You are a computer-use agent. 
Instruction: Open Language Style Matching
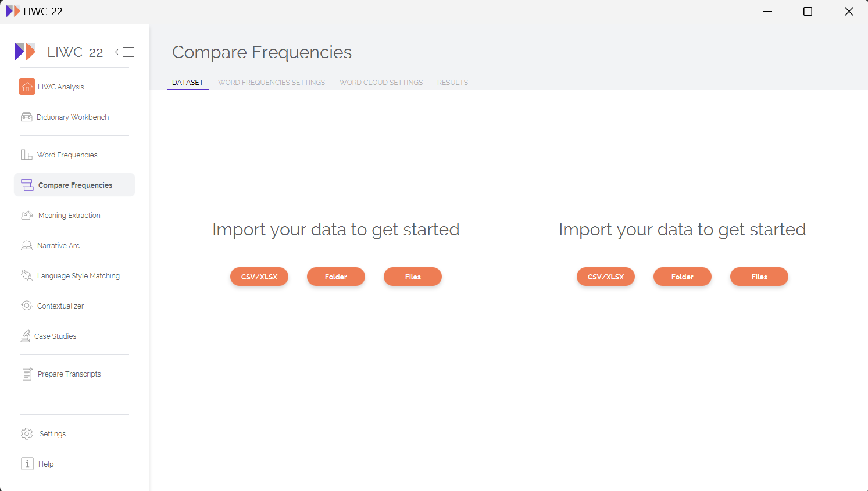[74, 275]
